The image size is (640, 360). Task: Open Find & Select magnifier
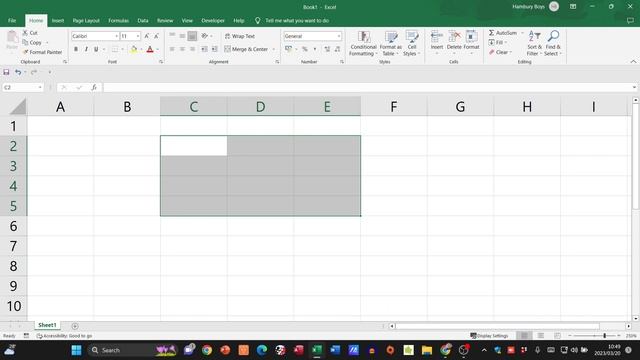pos(553,43)
